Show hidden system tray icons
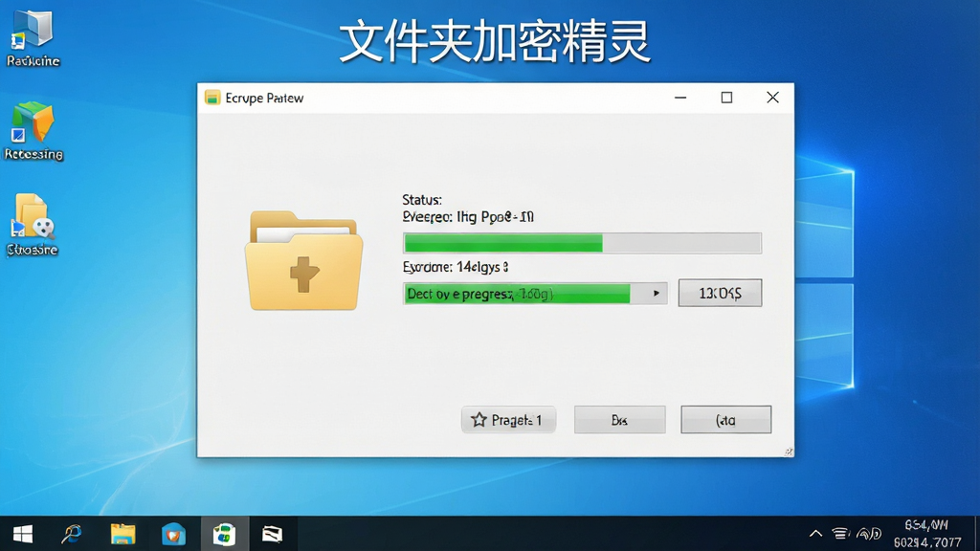980x551 pixels. click(x=815, y=534)
